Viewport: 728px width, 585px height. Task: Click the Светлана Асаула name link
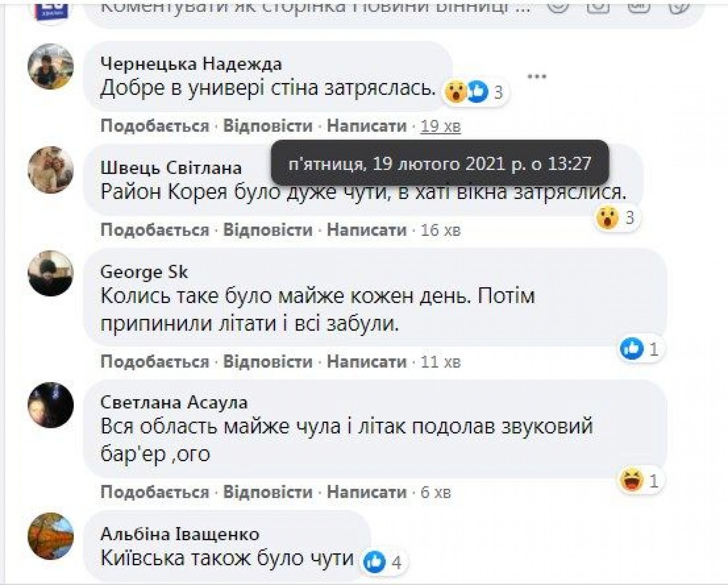click(x=174, y=402)
